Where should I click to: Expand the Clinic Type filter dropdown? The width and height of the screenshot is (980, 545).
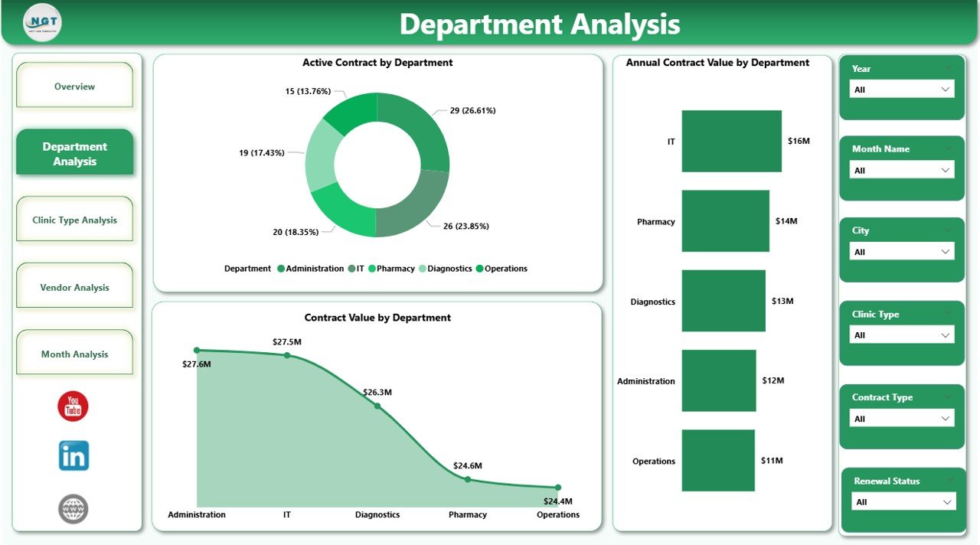[x=902, y=335]
